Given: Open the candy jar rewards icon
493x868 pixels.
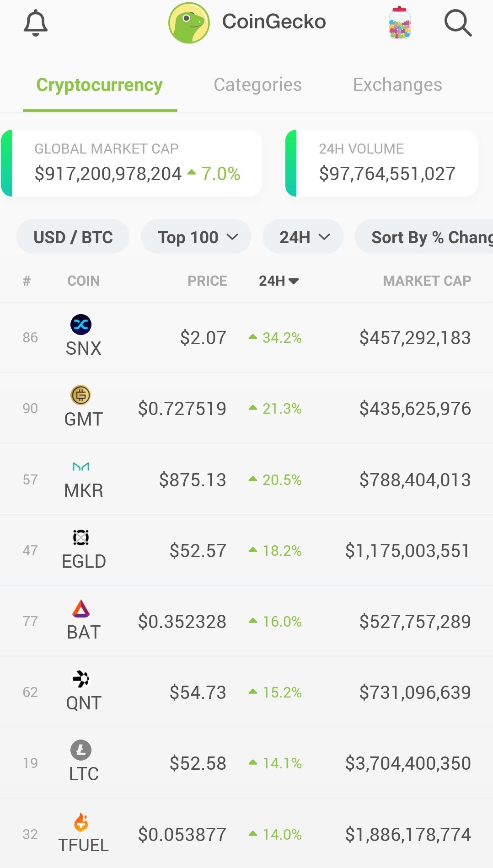Looking at the screenshot, I should (400, 23).
